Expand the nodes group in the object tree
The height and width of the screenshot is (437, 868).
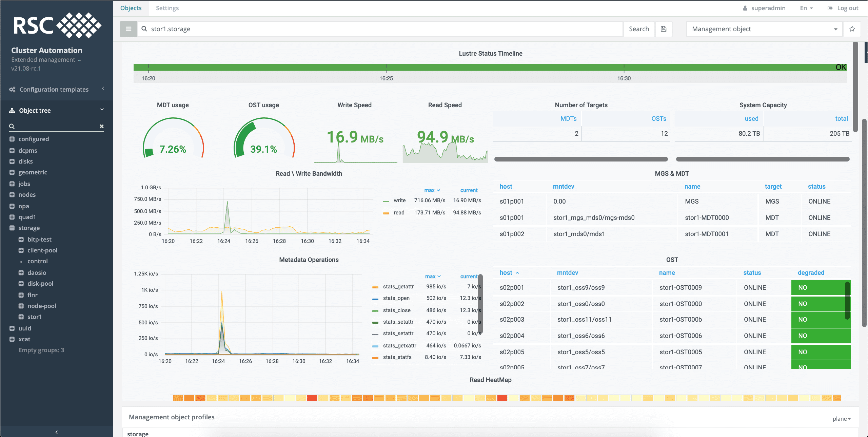click(x=12, y=194)
